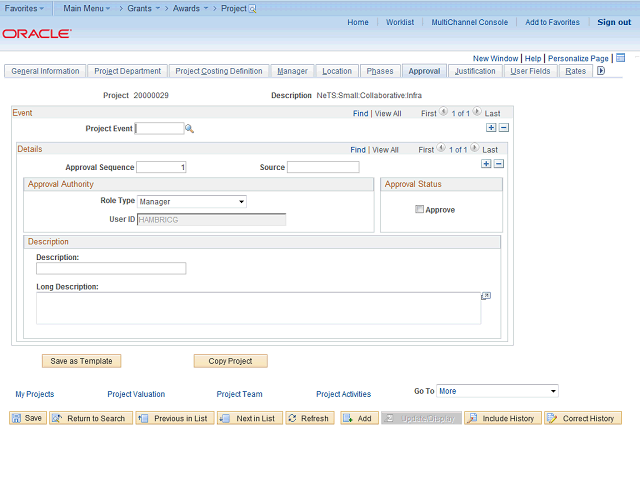
Task: Click the Return to Search button
Action: click(89, 418)
